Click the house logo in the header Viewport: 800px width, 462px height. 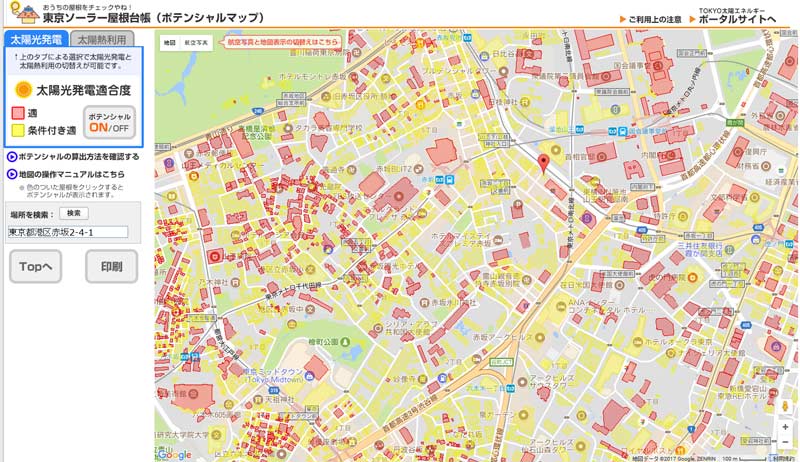coord(25,13)
